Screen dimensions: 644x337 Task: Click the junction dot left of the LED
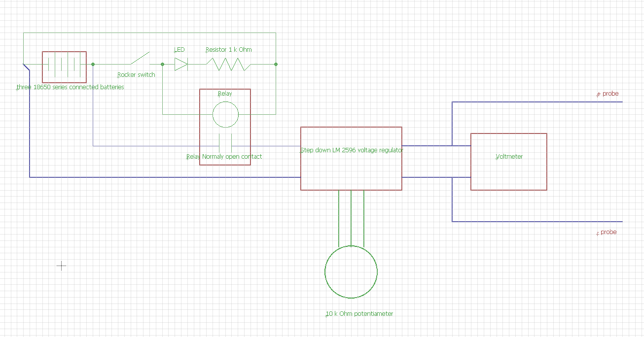pyautogui.click(x=163, y=64)
